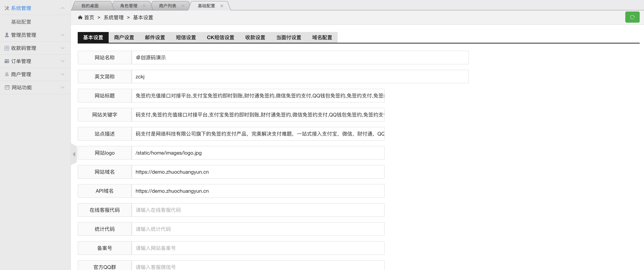Open the 短信设置 settings tab
The width and height of the screenshot is (644, 270).
point(186,37)
